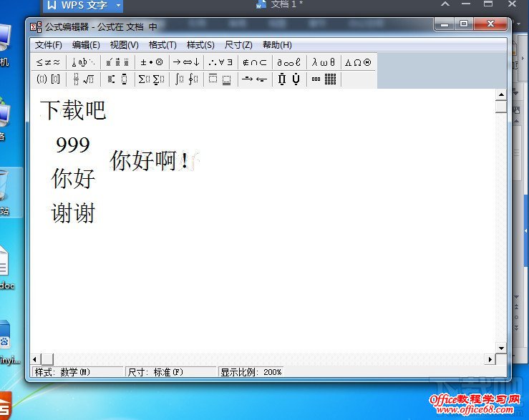Open the arrow symbols palette (→⇔↓)
The image size is (529, 420).
[x=186, y=62]
